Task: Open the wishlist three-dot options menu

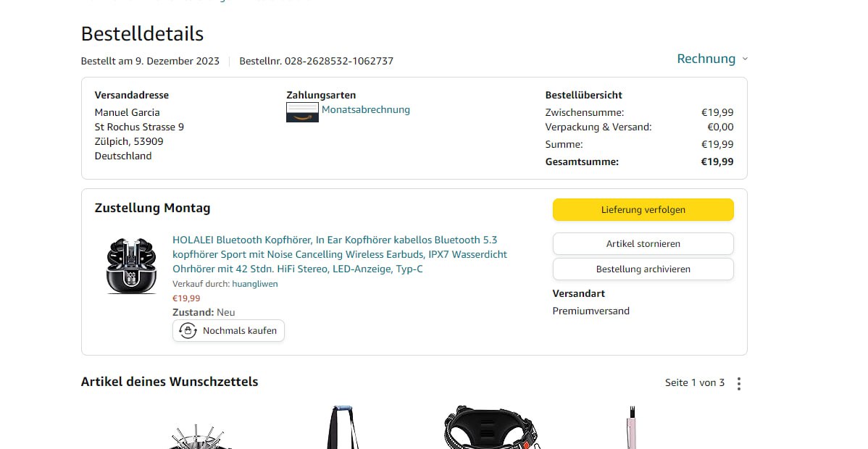Action: (739, 383)
